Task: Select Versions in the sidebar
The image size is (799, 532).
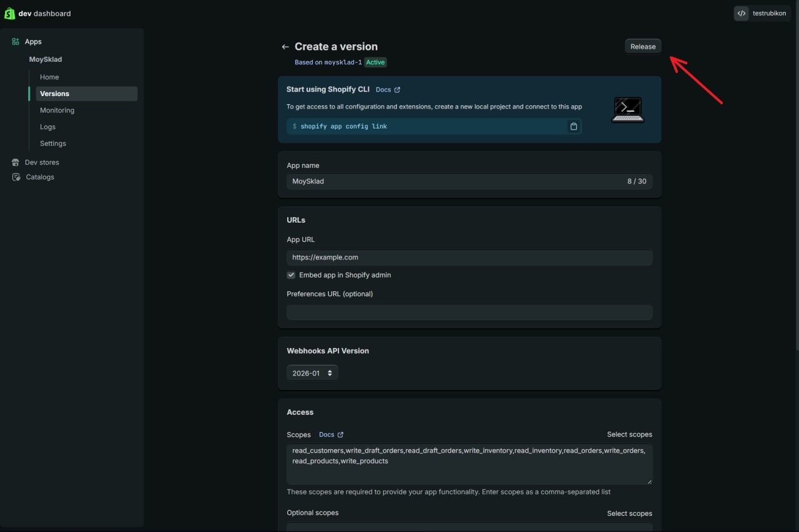Action: [86, 94]
